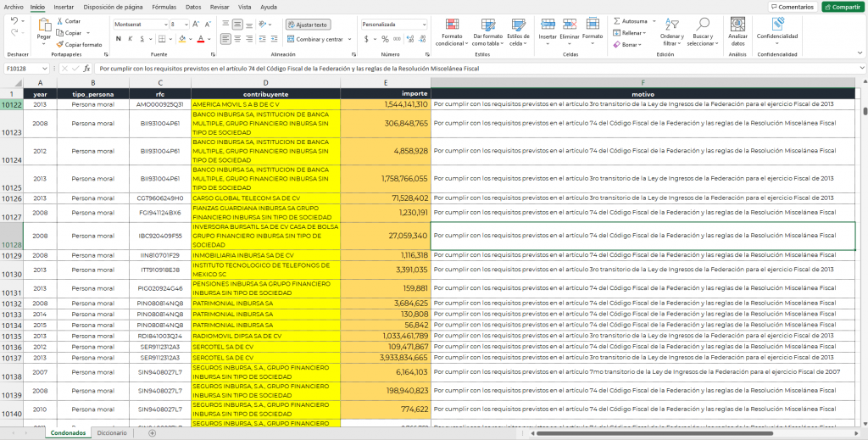This screenshot has width=868, height=440.
Task: Switch to the Diccionario sheet tab
Action: 112,433
